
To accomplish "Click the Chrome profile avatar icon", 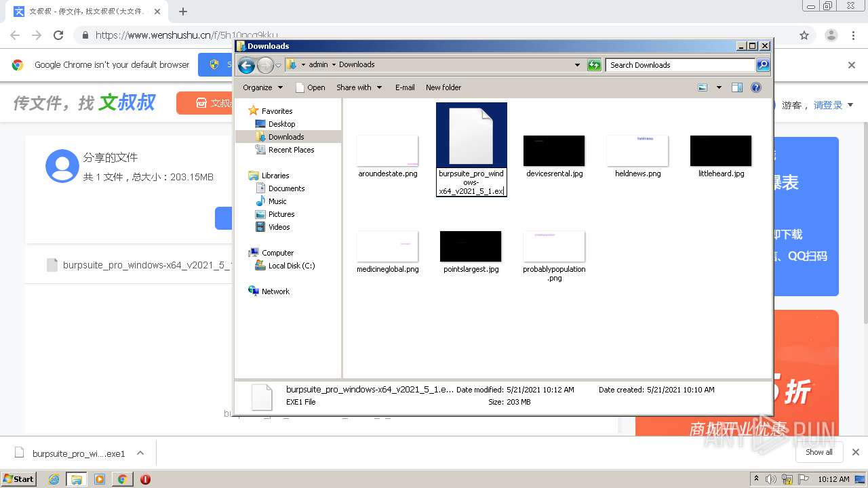I will tap(831, 35).
